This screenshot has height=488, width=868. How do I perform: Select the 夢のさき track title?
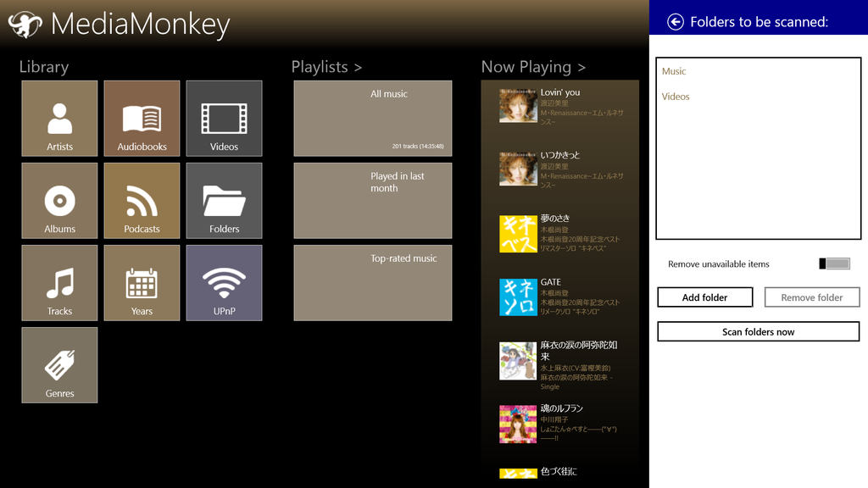554,218
